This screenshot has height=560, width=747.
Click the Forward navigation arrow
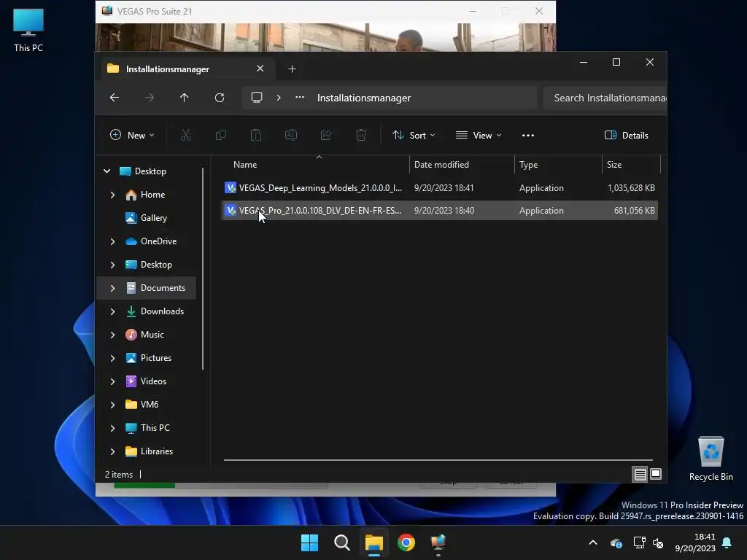[x=149, y=98]
